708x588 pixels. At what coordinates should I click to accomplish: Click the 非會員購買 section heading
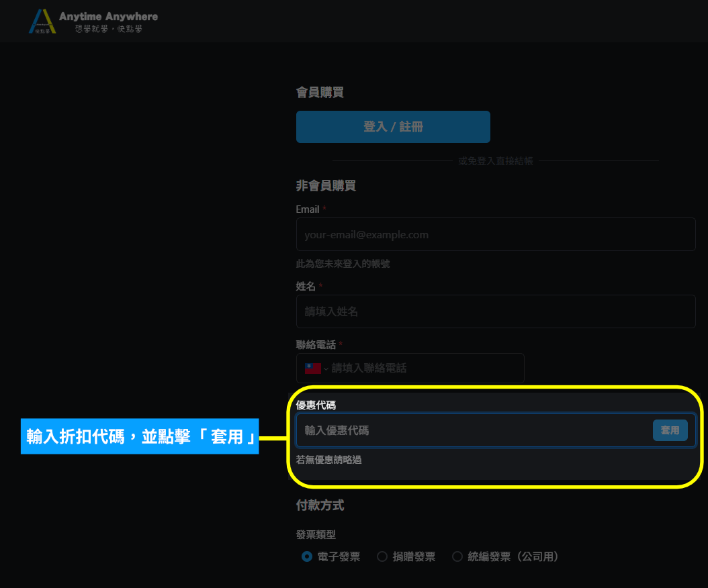(x=326, y=186)
